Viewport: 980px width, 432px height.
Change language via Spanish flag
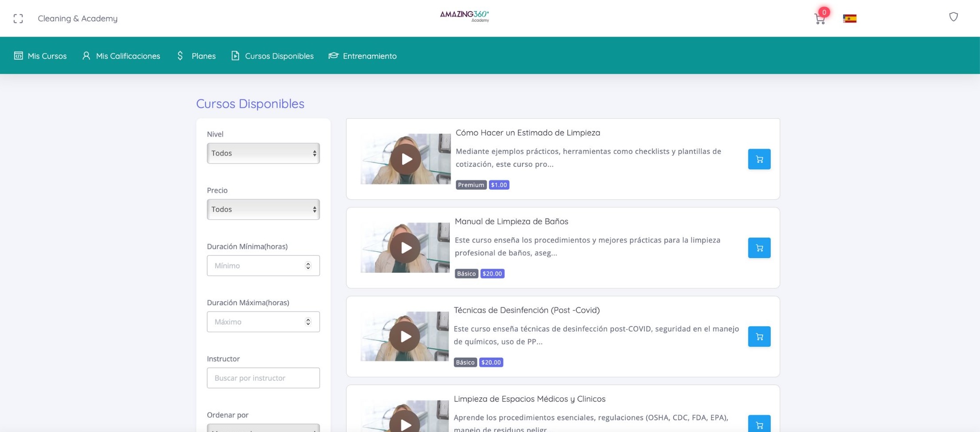(849, 18)
